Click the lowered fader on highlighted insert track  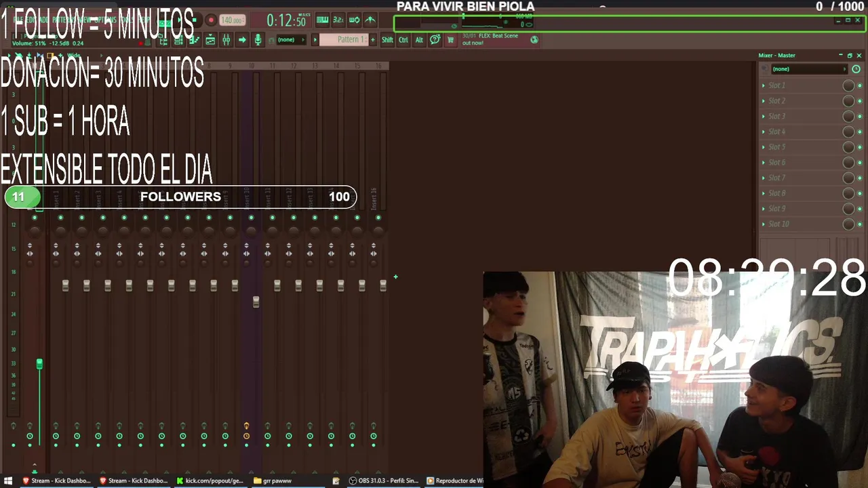click(256, 302)
